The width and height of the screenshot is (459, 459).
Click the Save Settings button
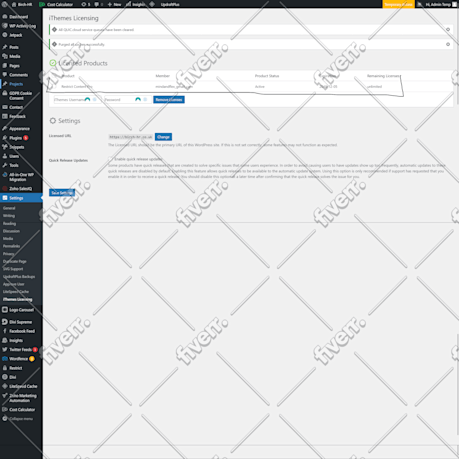tap(62, 193)
